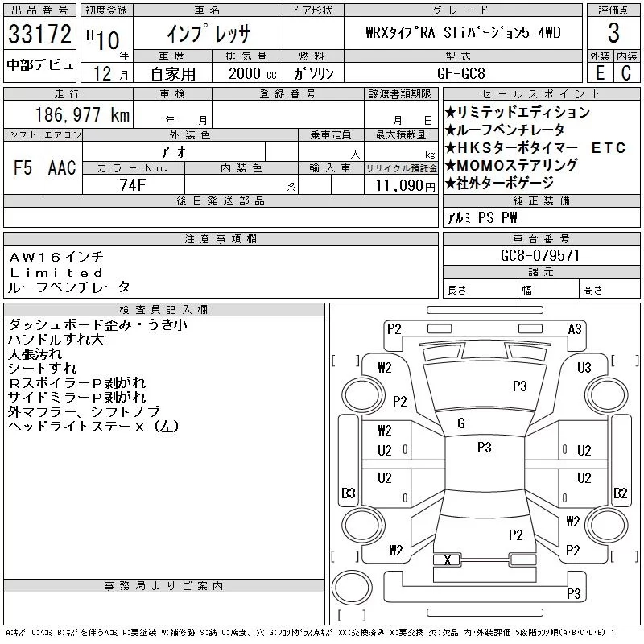The width and height of the screenshot is (644, 644).
Task: Select the grade text WRXタイプRA STiバージョン5 4WD
Action: [x=463, y=32]
